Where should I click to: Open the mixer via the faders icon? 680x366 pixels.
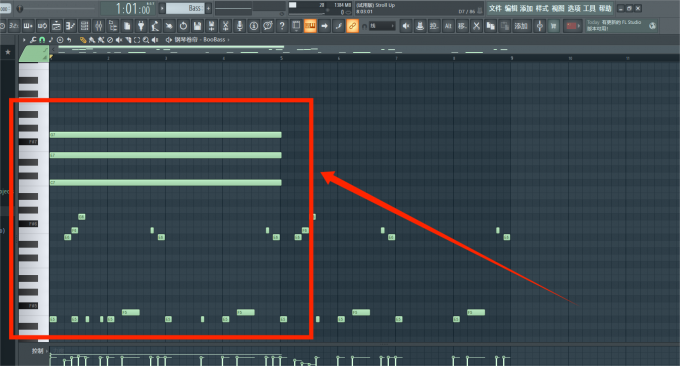tap(99, 26)
